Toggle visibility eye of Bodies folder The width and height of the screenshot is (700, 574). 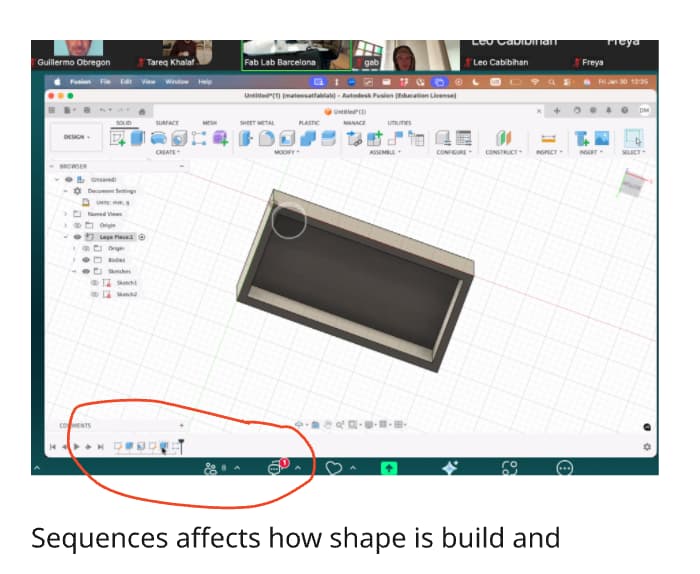(x=86, y=260)
